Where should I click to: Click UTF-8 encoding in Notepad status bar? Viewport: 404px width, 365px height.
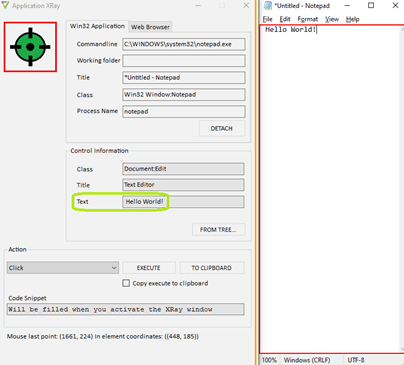tap(356, 360)
